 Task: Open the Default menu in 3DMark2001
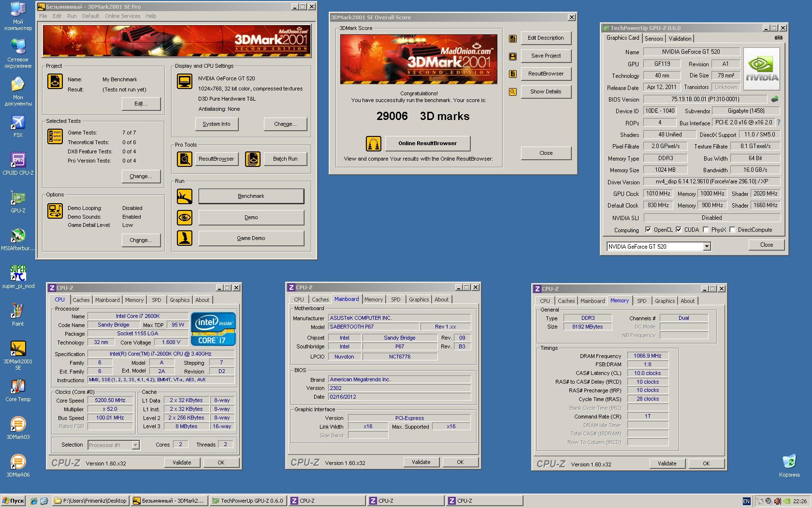[90, 16]
